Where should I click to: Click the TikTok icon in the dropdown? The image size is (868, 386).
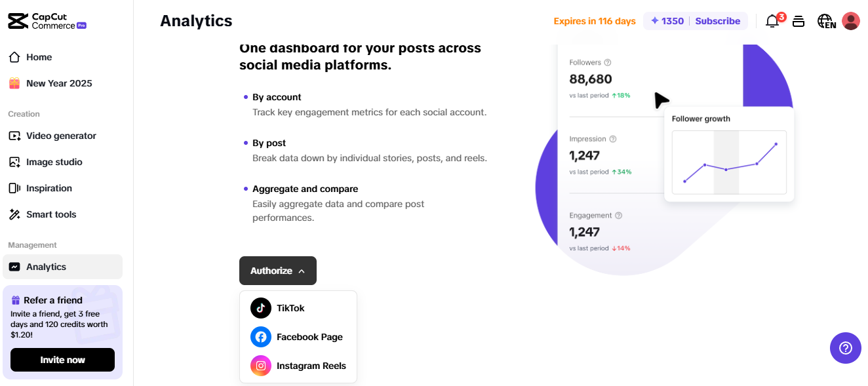[261, 308]
